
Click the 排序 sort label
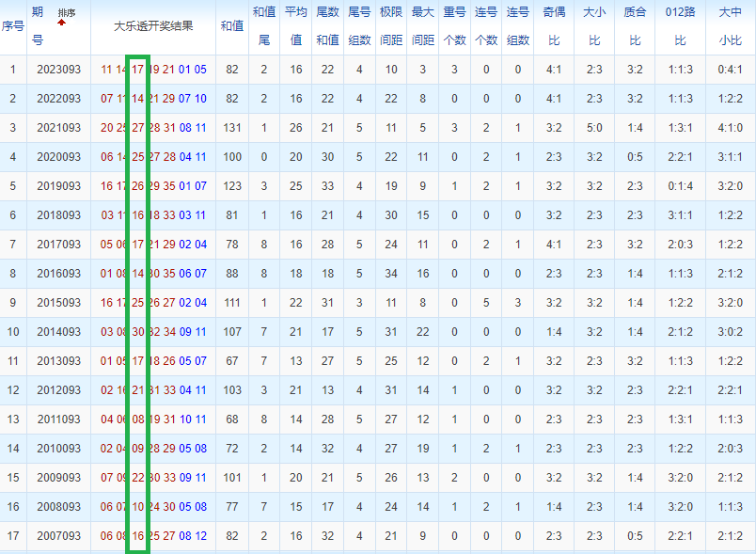click(67, 12)
